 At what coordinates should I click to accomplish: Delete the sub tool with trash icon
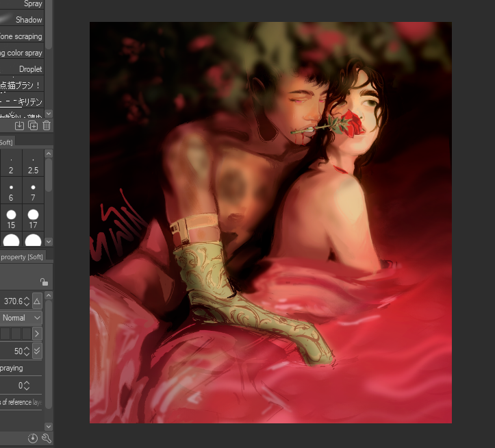tap(47, 126)
